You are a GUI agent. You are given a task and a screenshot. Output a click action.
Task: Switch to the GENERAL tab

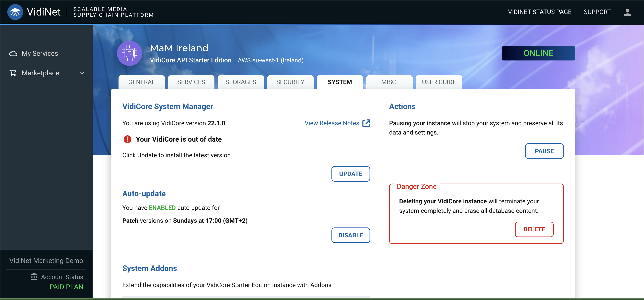point(142,82)
